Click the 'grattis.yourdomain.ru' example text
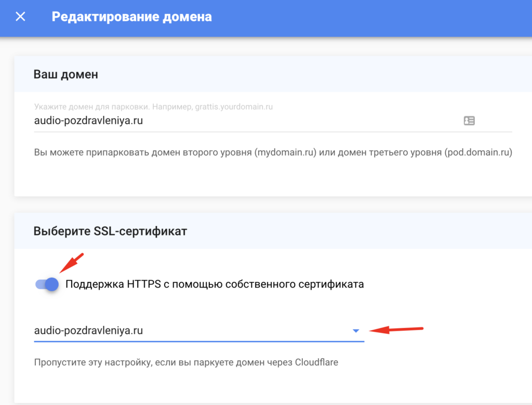The height and width of the screenshot is (405, 532). point(234,107)
